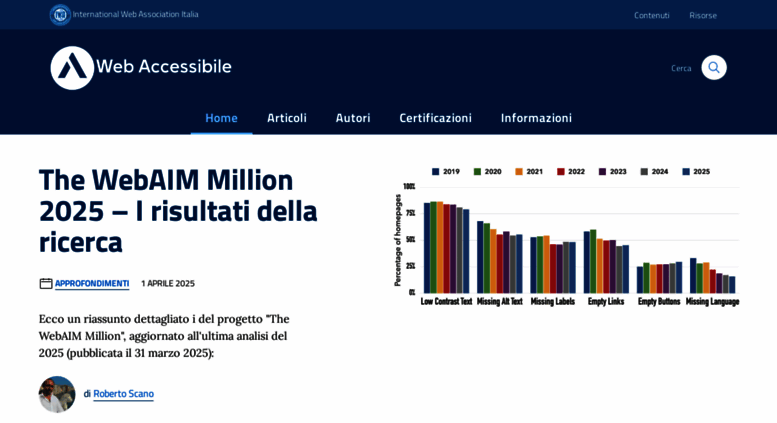Image resolution: width=777 pixels, height=423 pixels.
Task: Click the Web Accessibile site title
Action: coord(164,66)
